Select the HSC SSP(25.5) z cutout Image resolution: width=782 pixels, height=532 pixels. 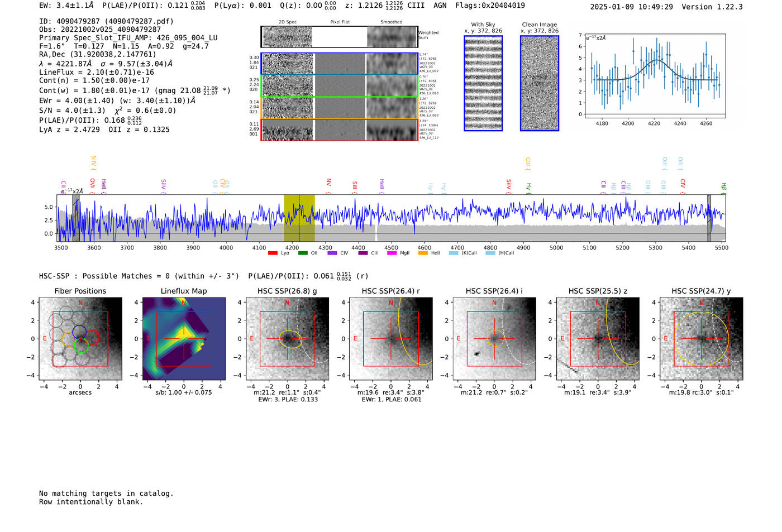pyautogui.click(x=598, y=339)
